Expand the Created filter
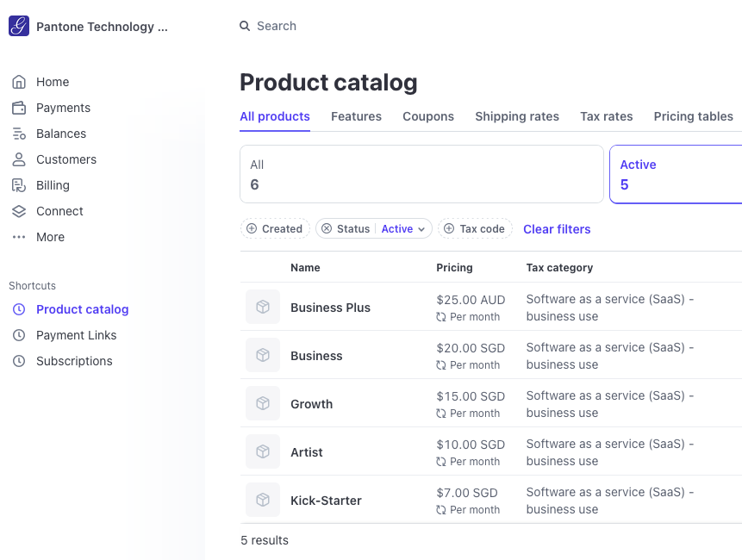This screenshot has height=560, width=742. click(275, 228)
